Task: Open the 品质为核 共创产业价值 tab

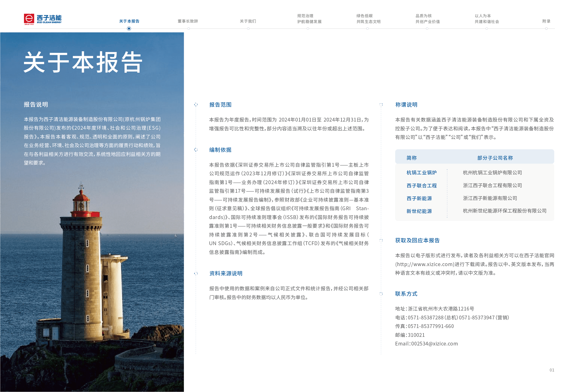Action: tap(428, 19)
